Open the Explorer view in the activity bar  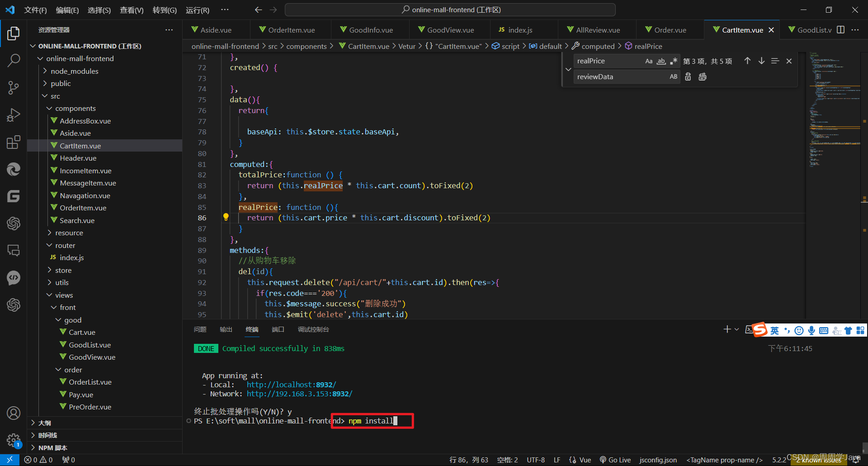coord(14,33)
